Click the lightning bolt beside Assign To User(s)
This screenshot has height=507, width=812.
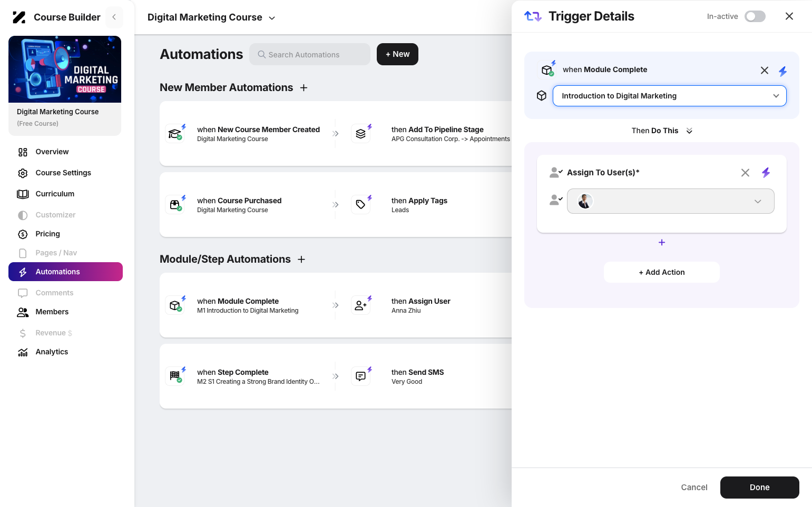(x=766, y=172)
